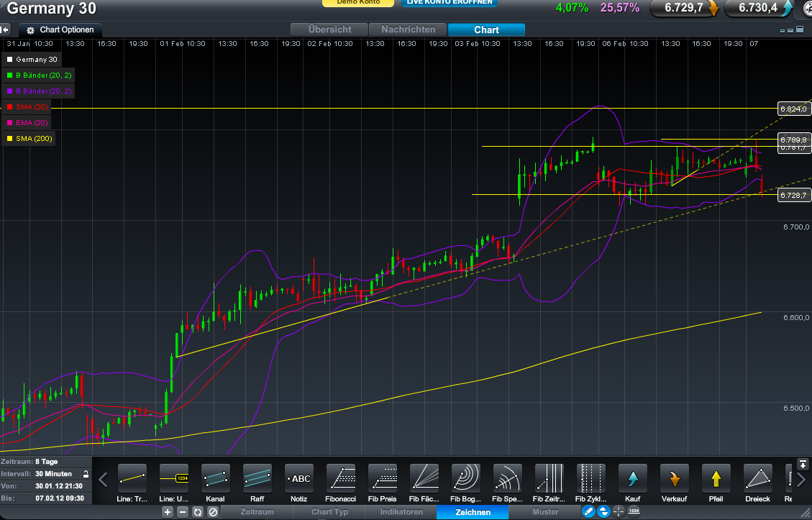812x520 pixels.
Task: Click the green 4,07% value
Action: [572, 8]
